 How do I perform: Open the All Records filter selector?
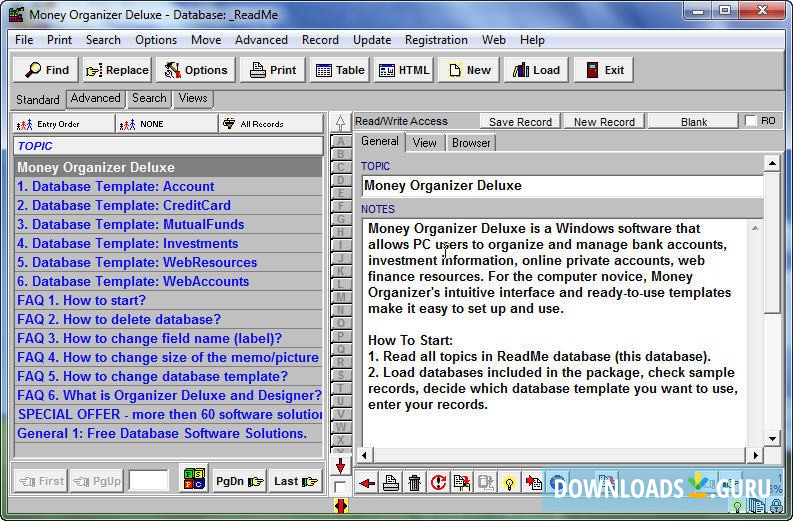tap(271, 124)
